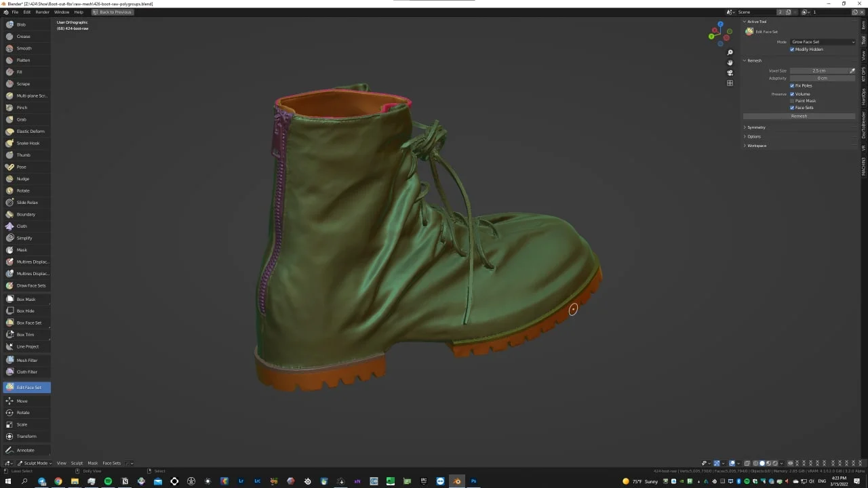Select the Pinch brush
This screenshot has height=488, width=868.
click(26, 108)
